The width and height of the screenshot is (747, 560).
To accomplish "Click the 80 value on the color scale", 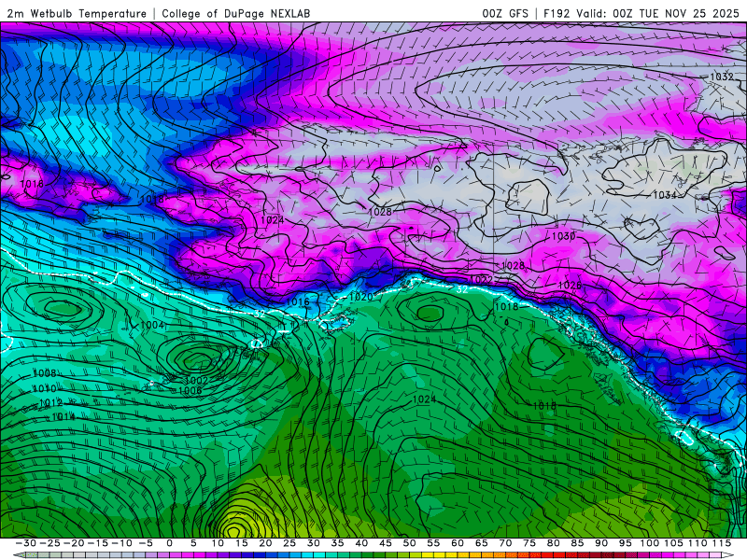I will (x=553, y=543).
